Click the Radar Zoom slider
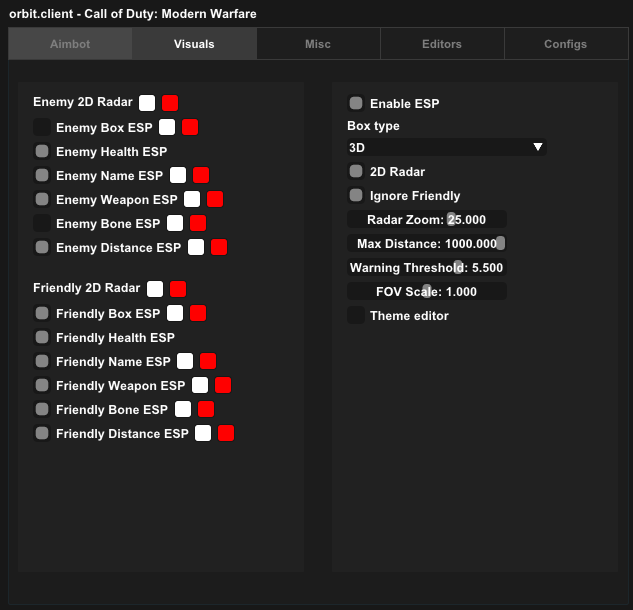633x610 pixels. (x=427, y=220)
